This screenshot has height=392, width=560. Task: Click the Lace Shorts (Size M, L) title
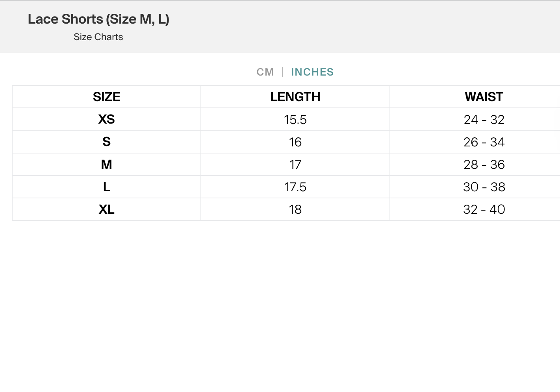[98, 19]
